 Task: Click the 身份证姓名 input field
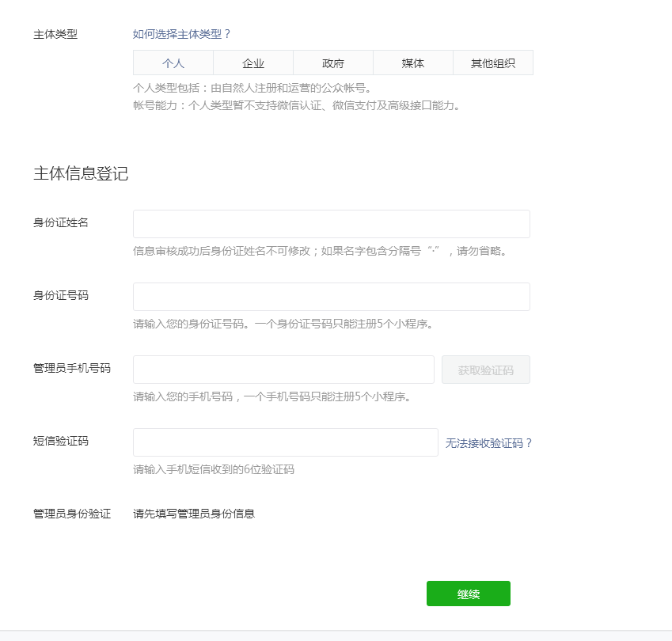[x=332, y=223]
